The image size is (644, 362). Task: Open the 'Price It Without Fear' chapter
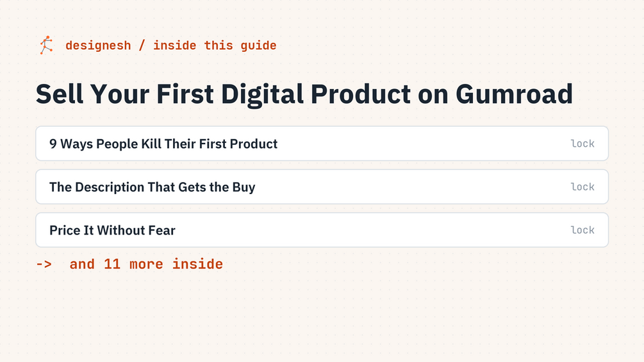point(113,230)
